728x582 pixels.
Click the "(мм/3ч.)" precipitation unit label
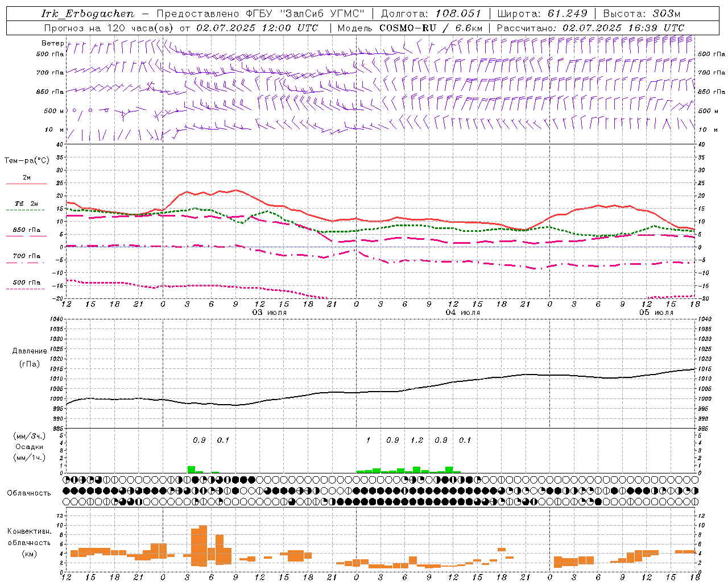point(30,436)
